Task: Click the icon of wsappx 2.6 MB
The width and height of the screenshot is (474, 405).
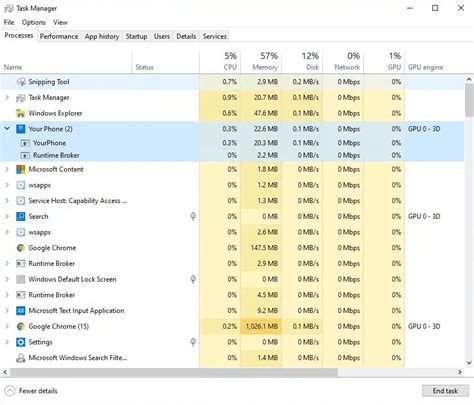Action: (21, 232)
